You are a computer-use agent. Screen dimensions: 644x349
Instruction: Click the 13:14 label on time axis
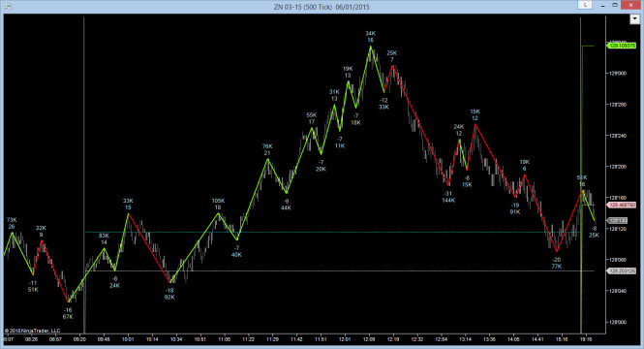[x=466, y=339]
